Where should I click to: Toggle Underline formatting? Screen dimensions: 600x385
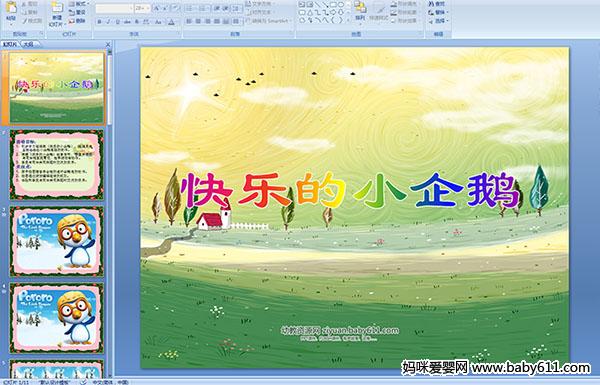pos(117,22)
